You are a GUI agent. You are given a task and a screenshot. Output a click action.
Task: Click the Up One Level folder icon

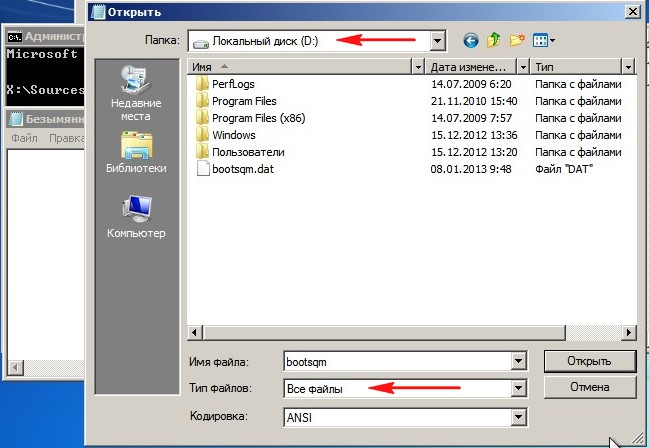tap(494, 41)
